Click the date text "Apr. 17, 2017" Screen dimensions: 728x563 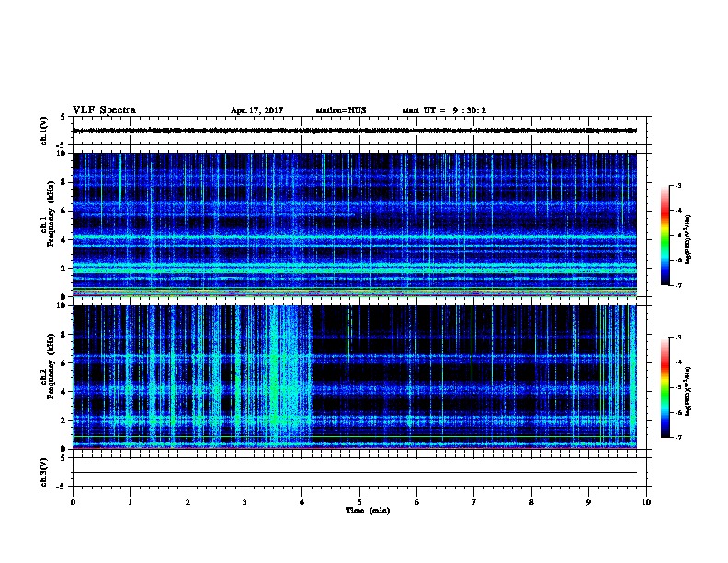click(256, 110)
